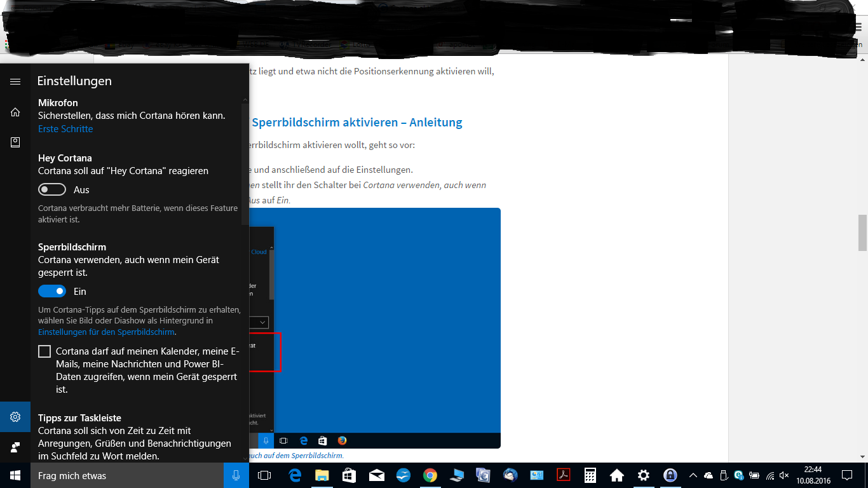Click the Tipps zur Taskleiste heading
Image resolution: width=868 pixels, height=488 pixels.
(x=79, y=418)
